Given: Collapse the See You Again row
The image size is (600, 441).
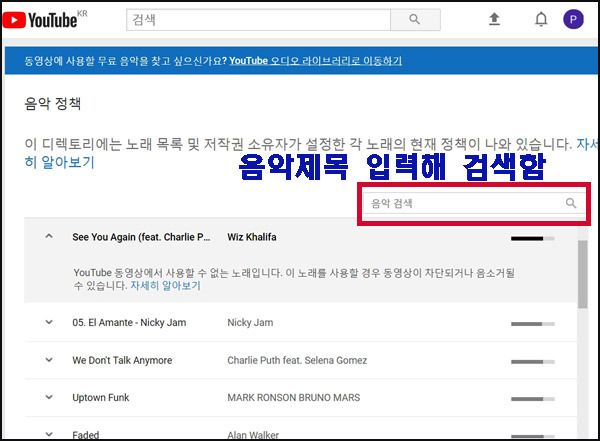Looking at the screenshot, I should click(x=49, y=236).
